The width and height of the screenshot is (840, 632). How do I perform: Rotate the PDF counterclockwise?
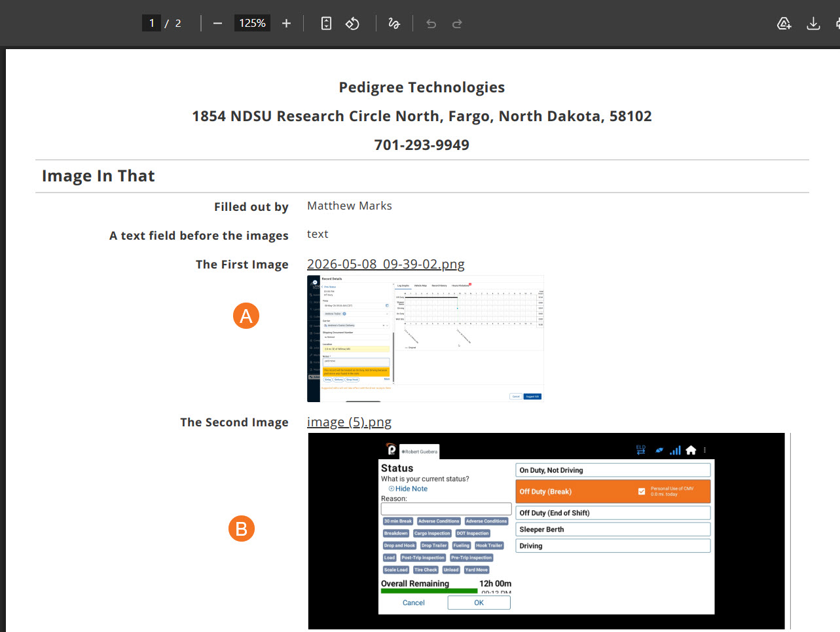(352, 24)
